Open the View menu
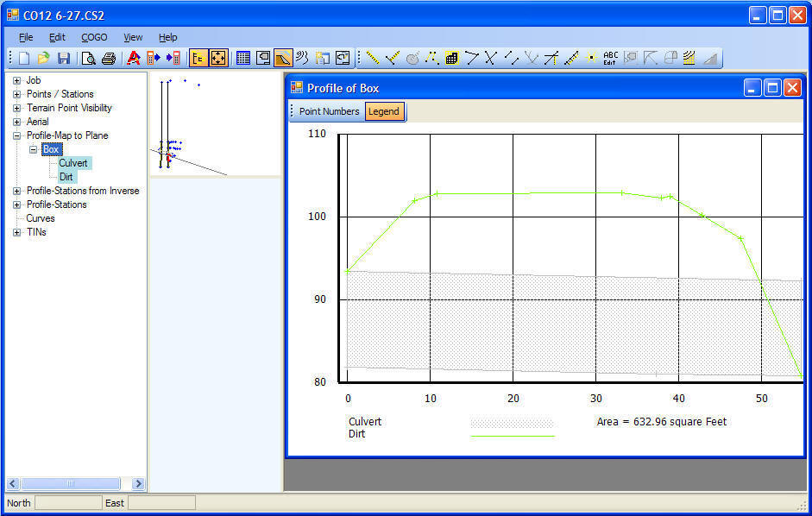The width and height of the screenshot is (812, 516). point(133,37)
